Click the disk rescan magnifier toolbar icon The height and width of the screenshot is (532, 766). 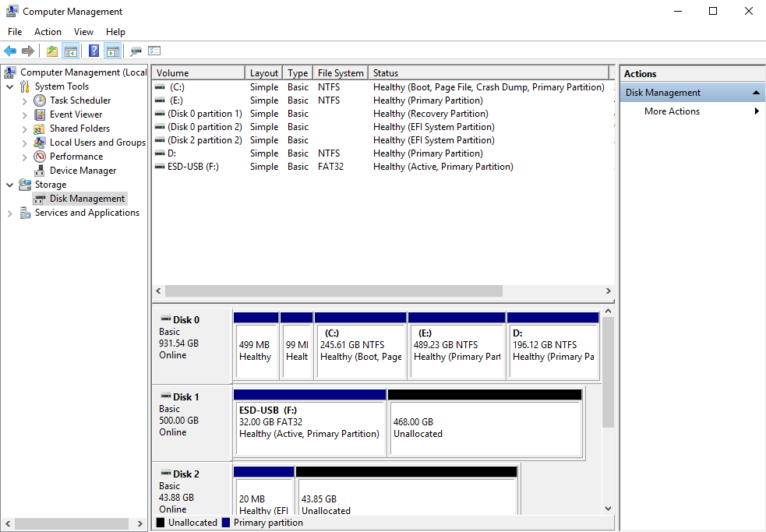point(136,50)
